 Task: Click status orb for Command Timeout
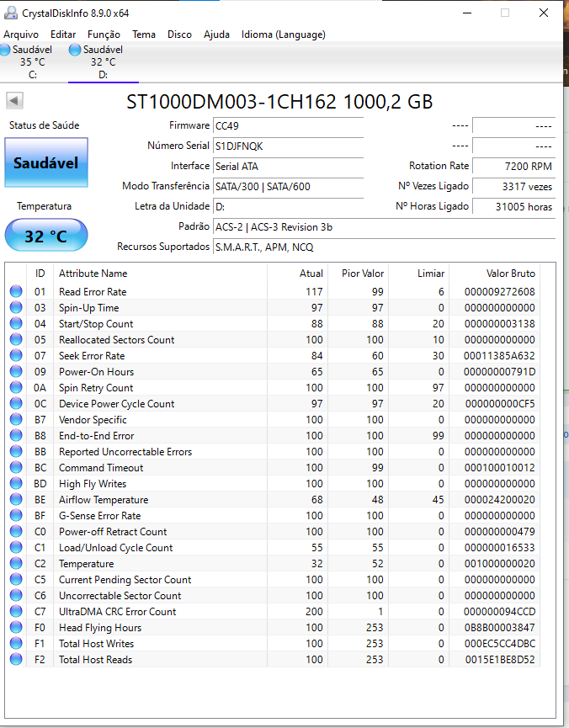[16, 468]
